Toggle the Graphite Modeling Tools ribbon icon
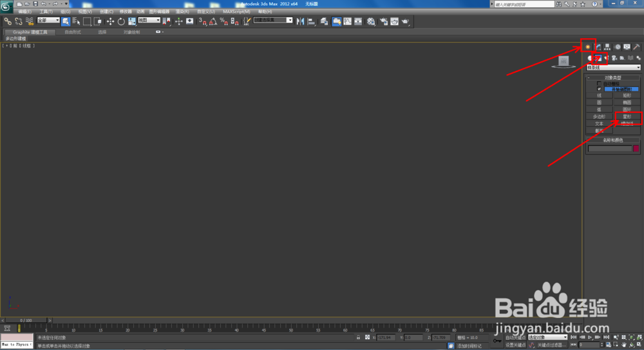Image resolution: width=644 pixels, height=350 pixels. 336,21
